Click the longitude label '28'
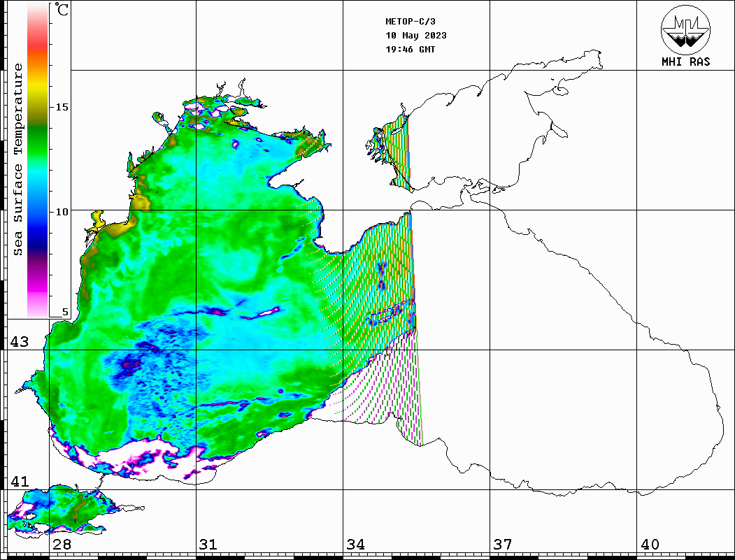This screenshot has height=560, width=735. point(62,545)
